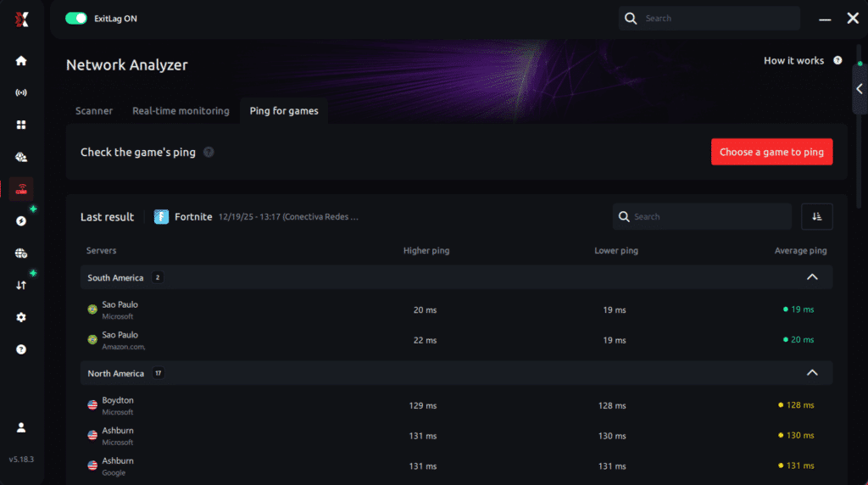Open the How it works link
Viewport: 868px width, 485px height.
(793, 60)
